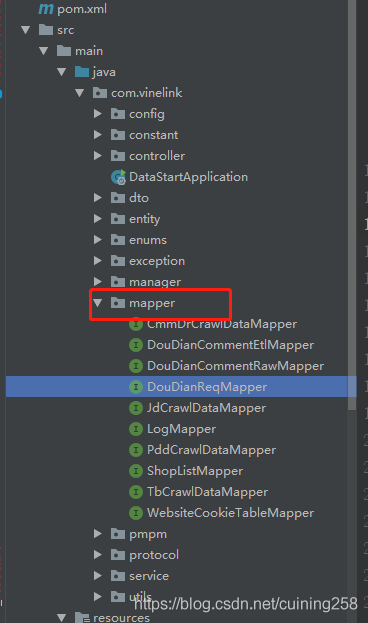The image size is (368, 623).
Task: Click the manager package folder icon
Action: (118, 282)
